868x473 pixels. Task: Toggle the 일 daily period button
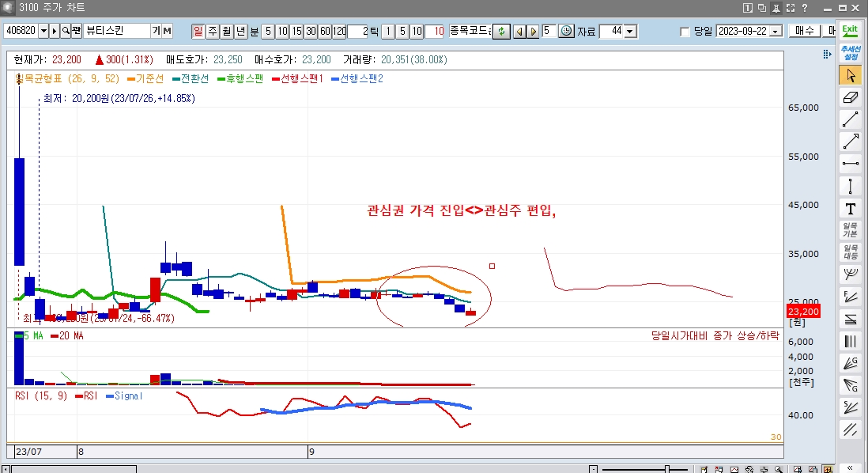198,32
